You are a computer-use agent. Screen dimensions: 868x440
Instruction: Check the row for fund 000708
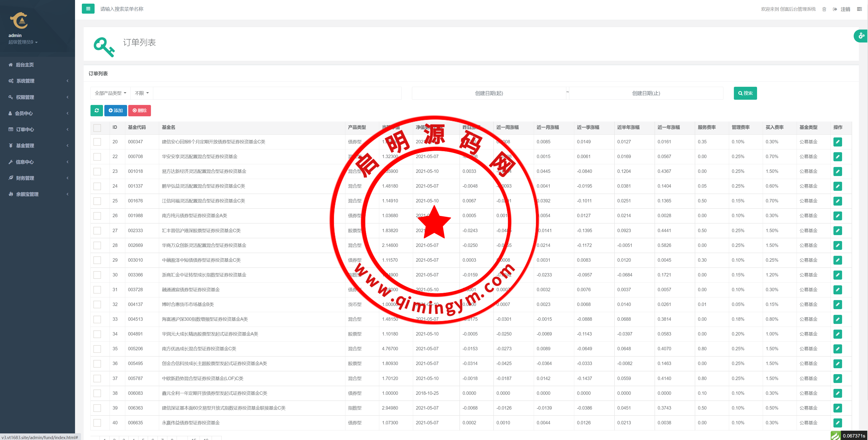pos(97,157)
